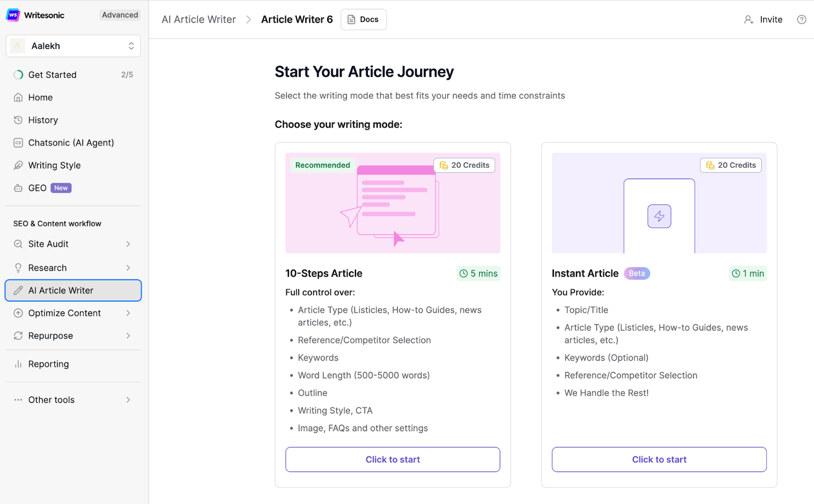
Task: Click the lightning bolt Instant Article icon
Action: pos(659,216)
